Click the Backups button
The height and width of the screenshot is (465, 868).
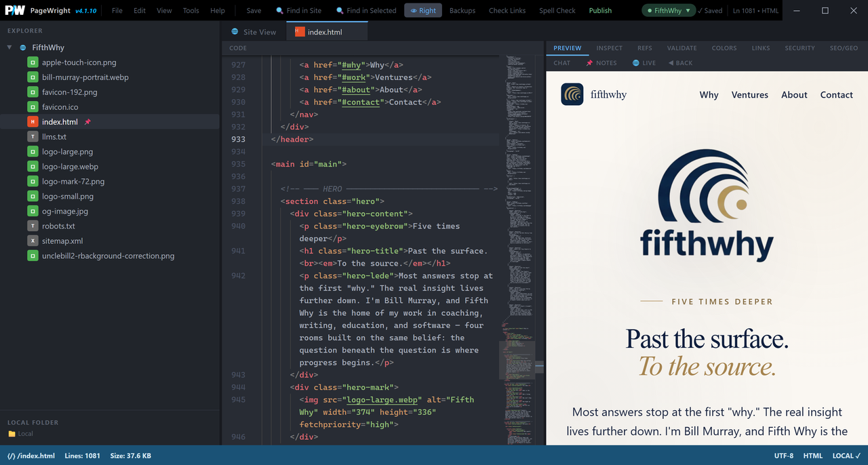pyautogui.click(x=462, y=11)
